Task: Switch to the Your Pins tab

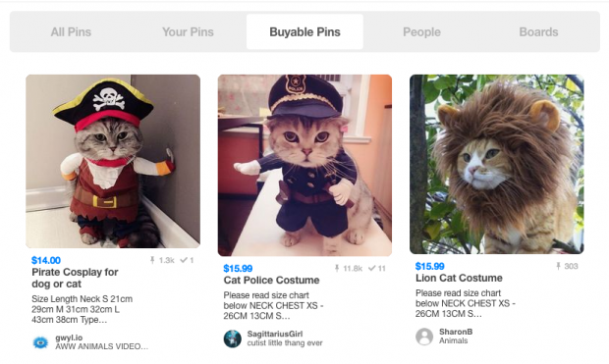Action: (188, 31)
